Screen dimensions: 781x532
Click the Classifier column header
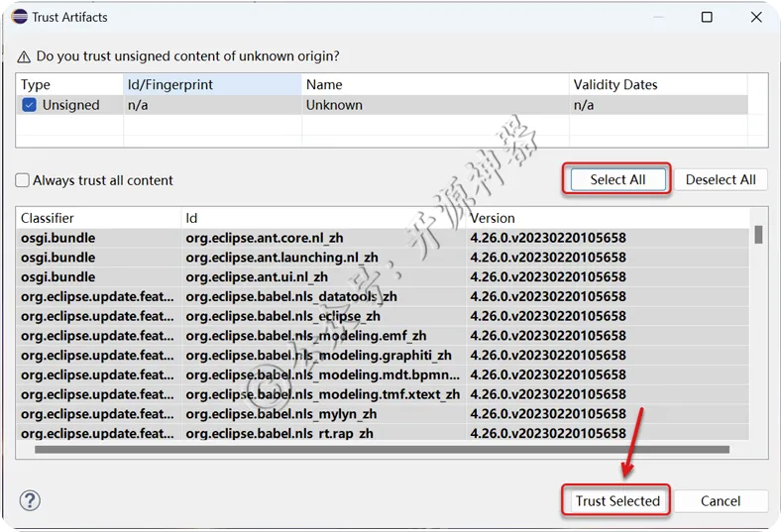click(x=98, y=218)
